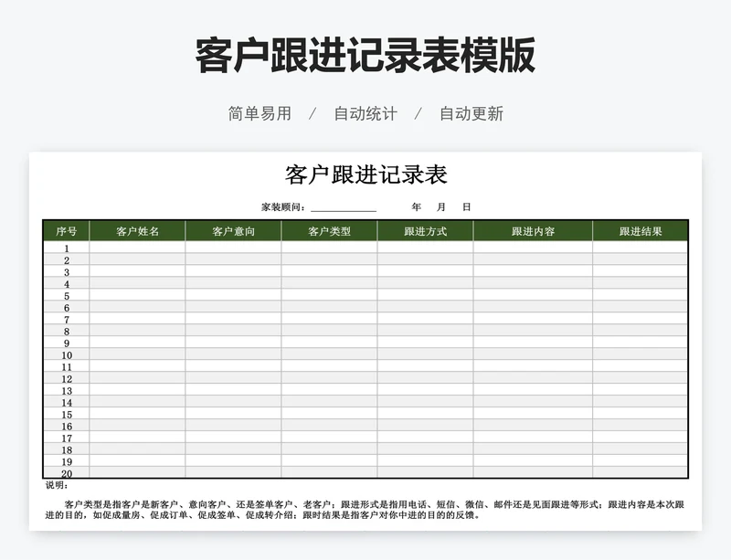Click the empty 客户姓名 cell in row 1

pyautogui.click(x=138, y=248)
